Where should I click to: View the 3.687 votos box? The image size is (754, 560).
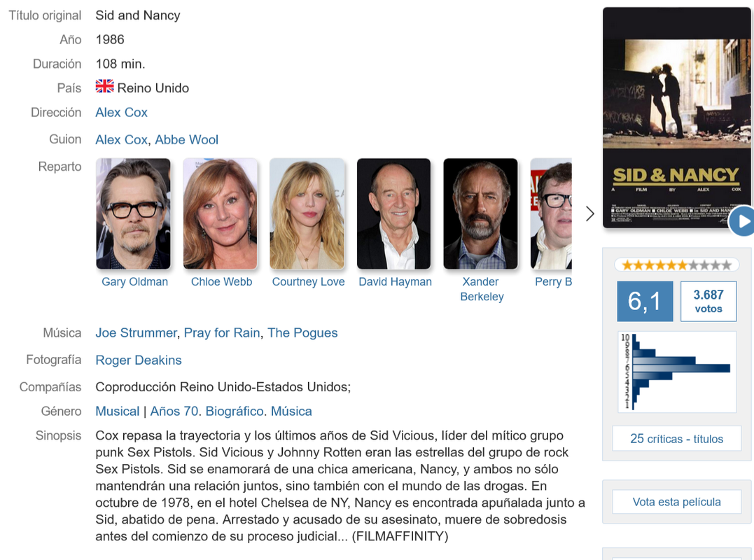708,302
